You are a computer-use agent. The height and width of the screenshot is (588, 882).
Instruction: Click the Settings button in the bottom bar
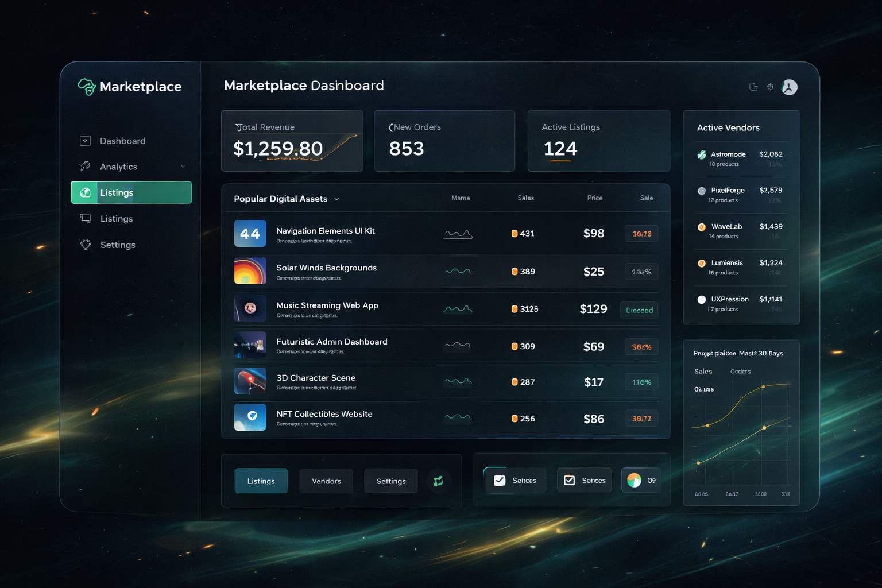pos(390,481)
